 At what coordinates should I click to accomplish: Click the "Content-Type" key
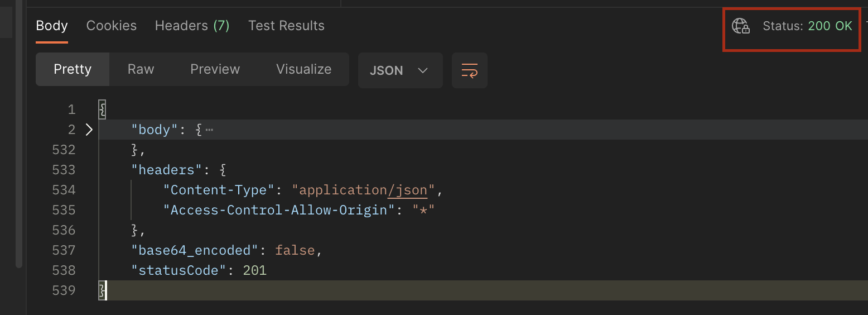tap(219, 190)
